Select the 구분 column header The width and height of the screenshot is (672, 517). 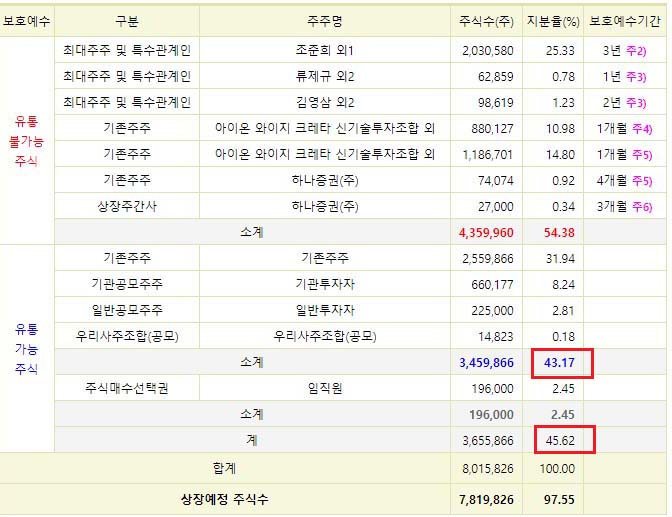(127, 21)
